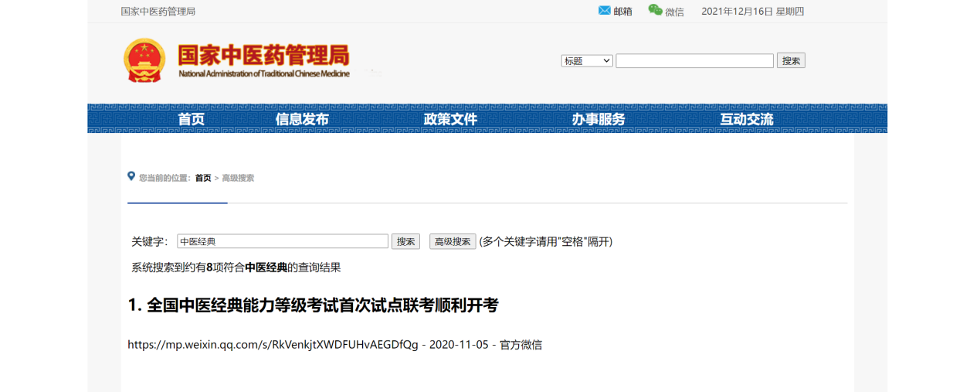Click the mp.weixin.qq.com result URL
Image resolution: width=980 pixels, height=392 pixels.
273,345
